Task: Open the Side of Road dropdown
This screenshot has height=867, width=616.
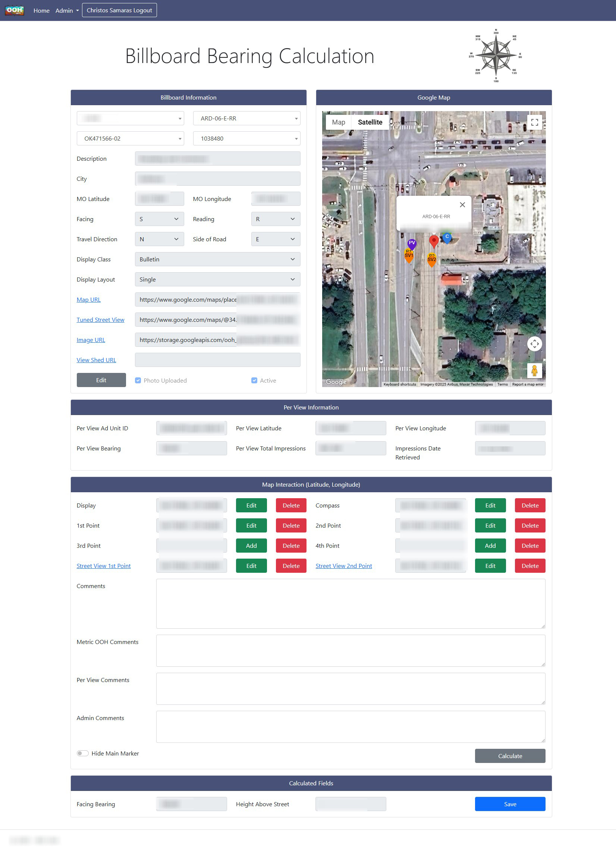Action: pos(276,239)
